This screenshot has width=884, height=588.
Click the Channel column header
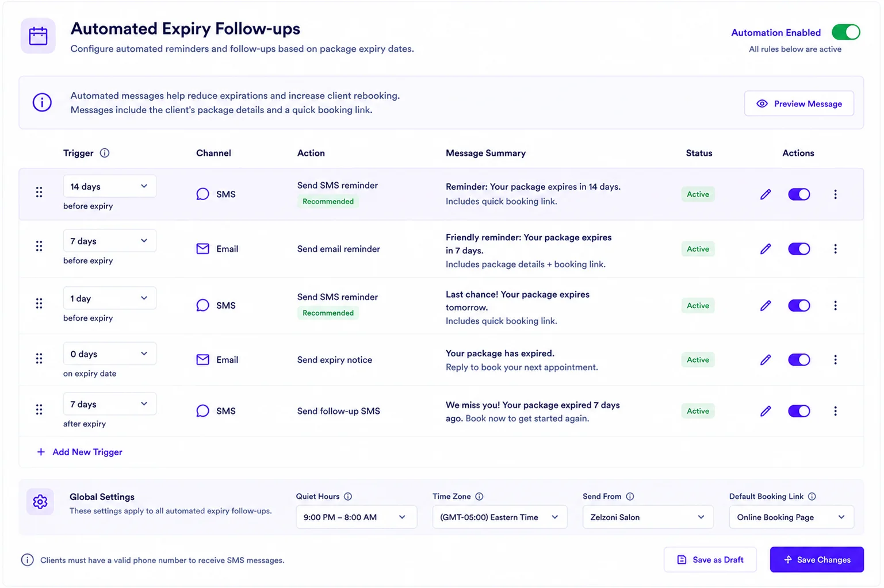213,153
